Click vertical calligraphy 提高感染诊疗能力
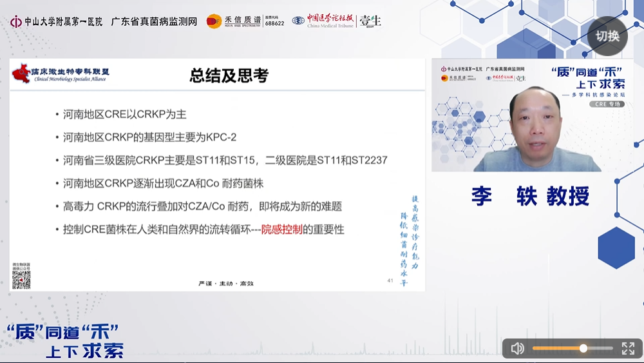 pyautogui.click(x=415, y=232)
